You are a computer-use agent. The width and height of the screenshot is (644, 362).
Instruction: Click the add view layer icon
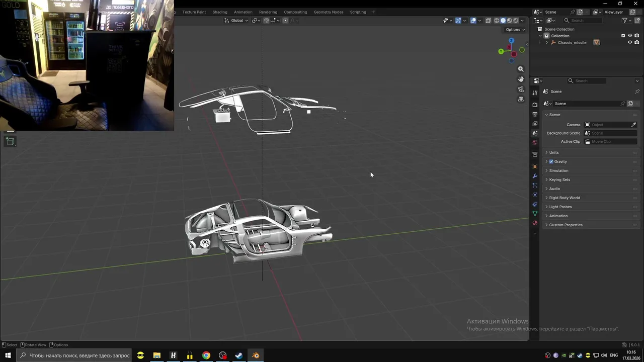coord(631,12)
